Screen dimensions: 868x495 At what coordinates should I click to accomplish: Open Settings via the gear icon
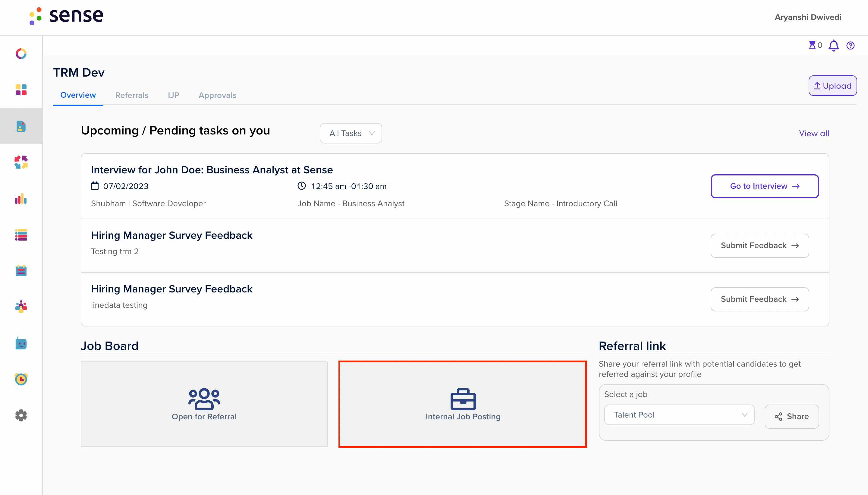[21, 415]
